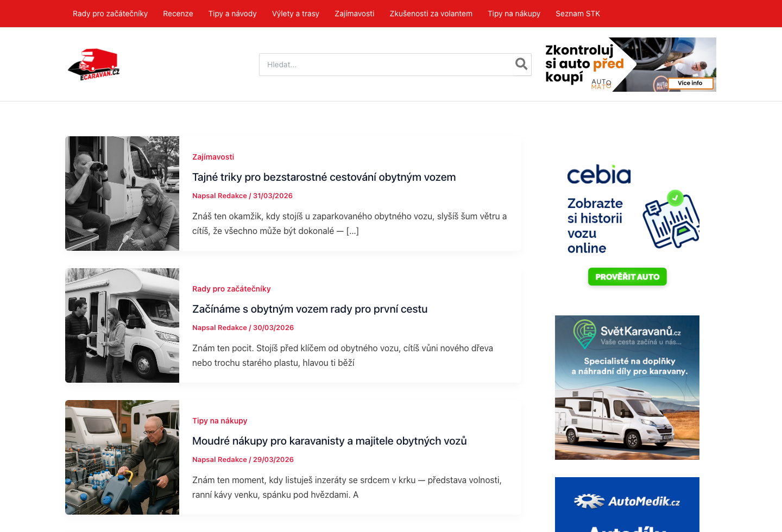
Task: Open thumbnail of man with binoculars article
Action: (122, 193)
